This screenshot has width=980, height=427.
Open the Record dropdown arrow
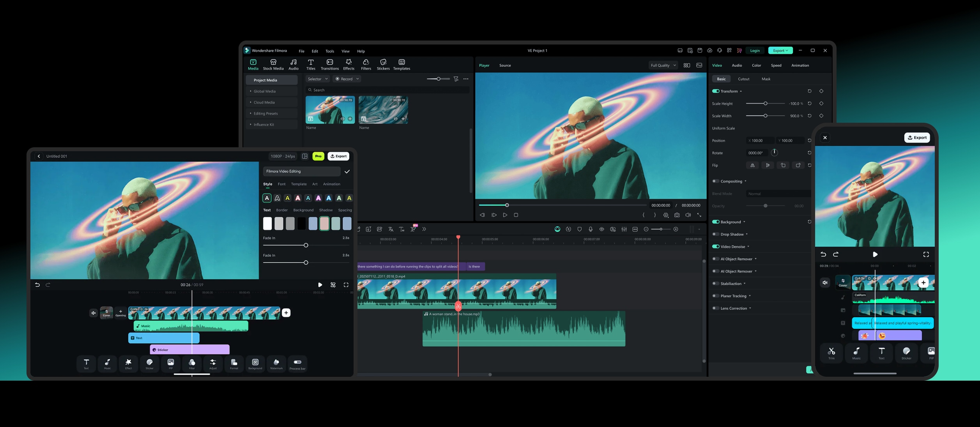click(x=357, y=79)
